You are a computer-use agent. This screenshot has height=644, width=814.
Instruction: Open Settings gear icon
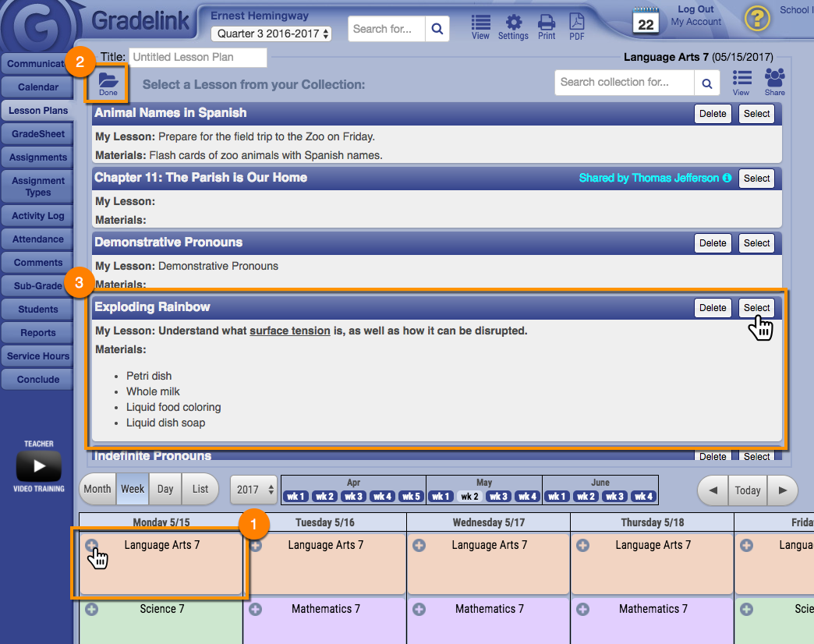tap(513, 26)
